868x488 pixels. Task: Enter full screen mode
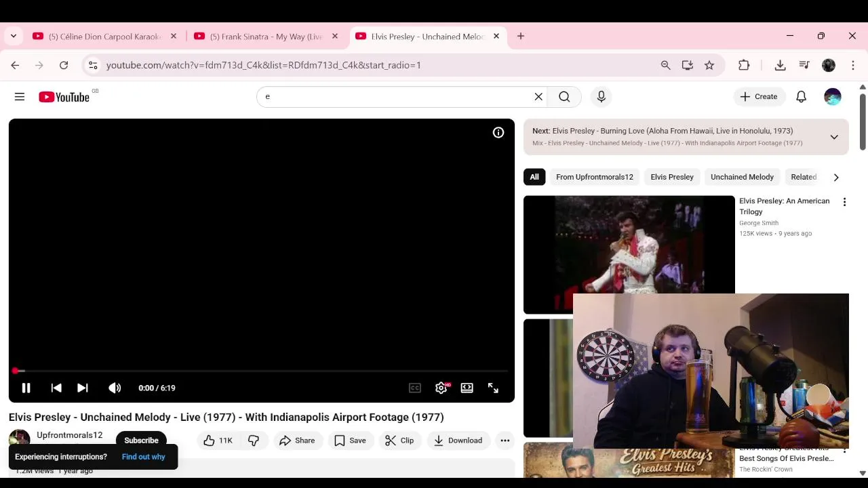[x=493, y=388]
